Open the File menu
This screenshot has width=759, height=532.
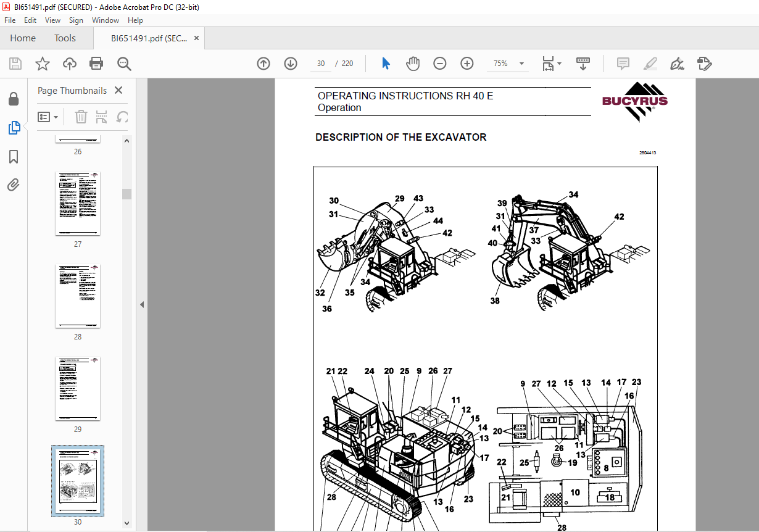tap(10, 20)
